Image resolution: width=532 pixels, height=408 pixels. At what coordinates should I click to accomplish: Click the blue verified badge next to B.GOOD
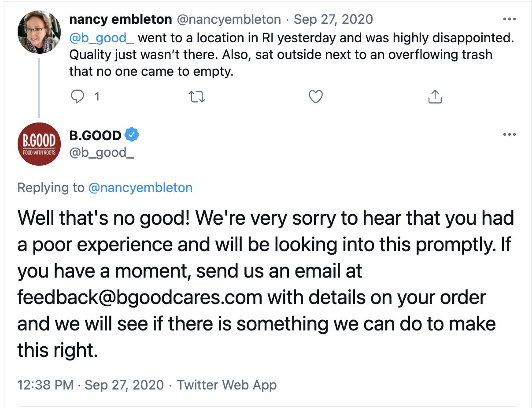[132, 135]
